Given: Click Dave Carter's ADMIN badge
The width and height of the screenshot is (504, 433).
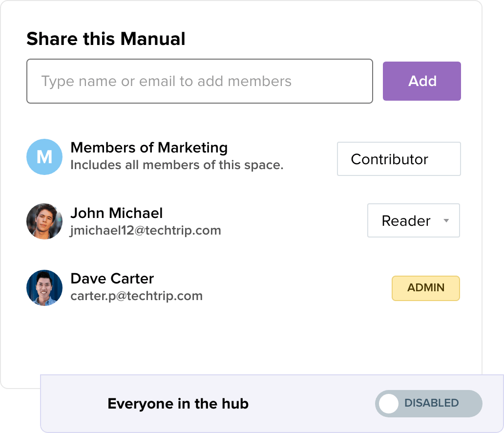Looking at the screenshot, I should click(x=425, y=288).
